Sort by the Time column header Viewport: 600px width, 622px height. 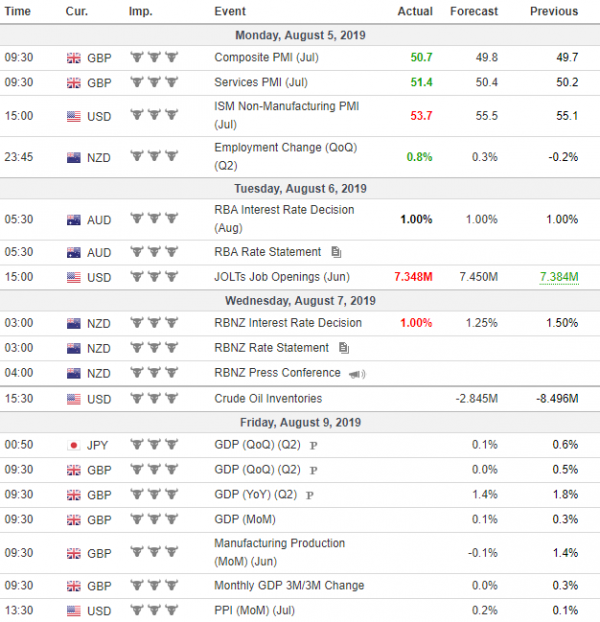click(x=17, y=11)
